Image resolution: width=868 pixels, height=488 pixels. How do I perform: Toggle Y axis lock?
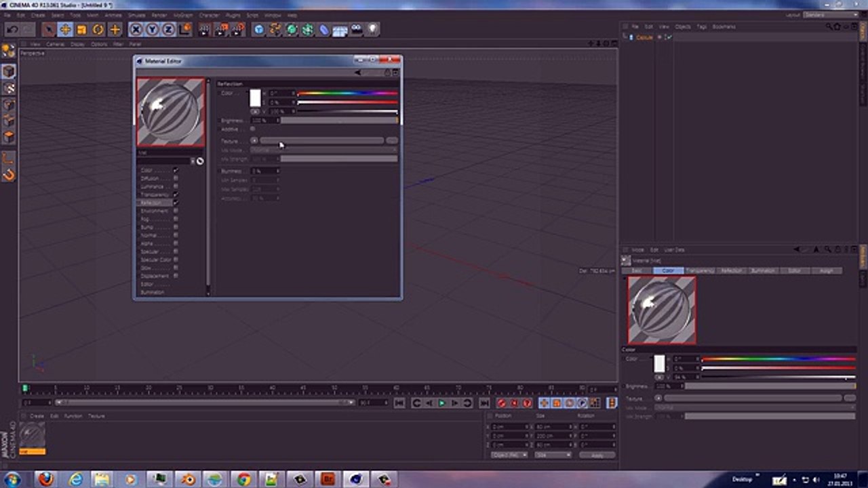[x=152, y=29]
